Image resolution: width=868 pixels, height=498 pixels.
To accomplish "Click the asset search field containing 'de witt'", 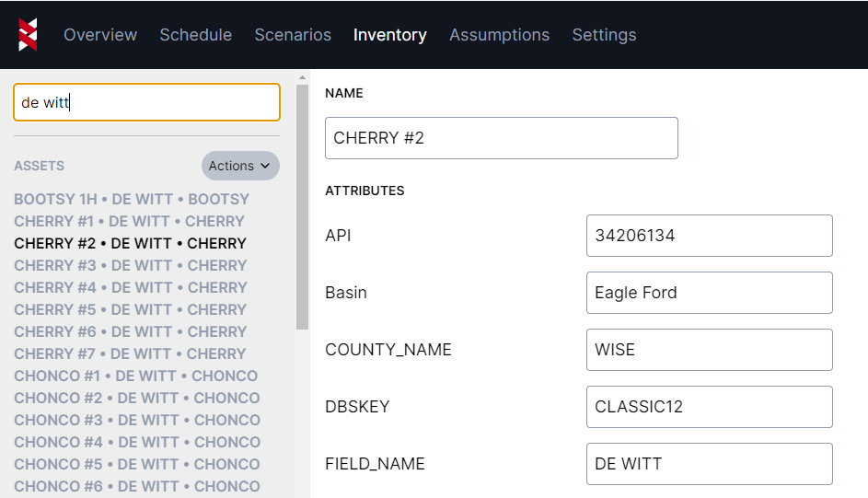I will pyautogui.click(x=146, y=102).
